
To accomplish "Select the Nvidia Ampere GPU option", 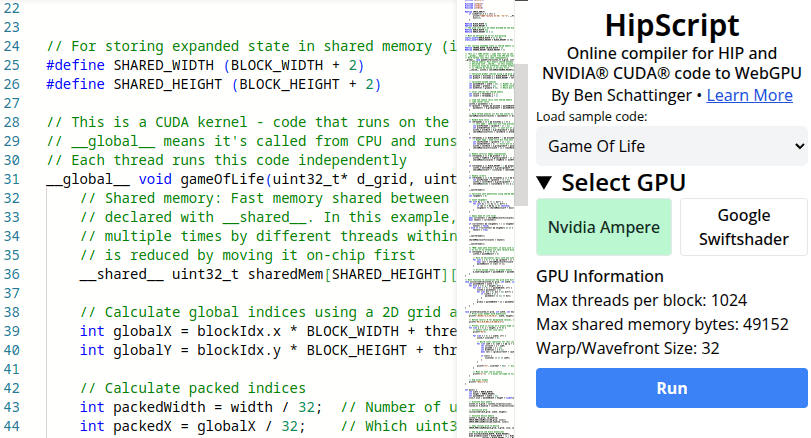I will pyautogui.click(x=604, y=227).
